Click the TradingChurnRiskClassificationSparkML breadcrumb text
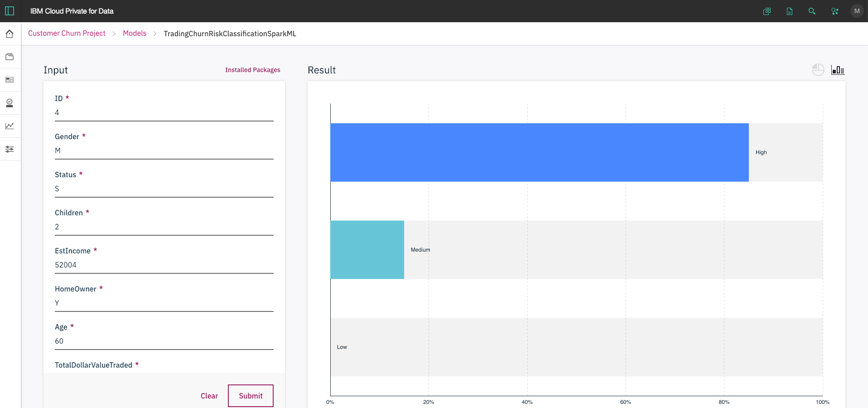The width and height of the screenshot is (868, 408). pos(230,34)
